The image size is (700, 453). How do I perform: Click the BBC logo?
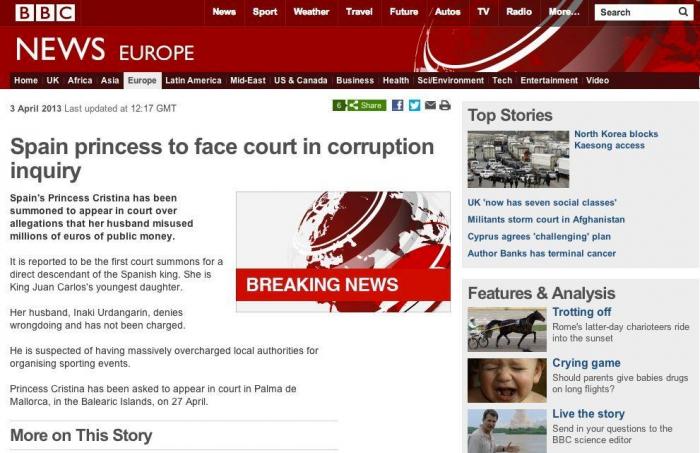coord(45,13)
